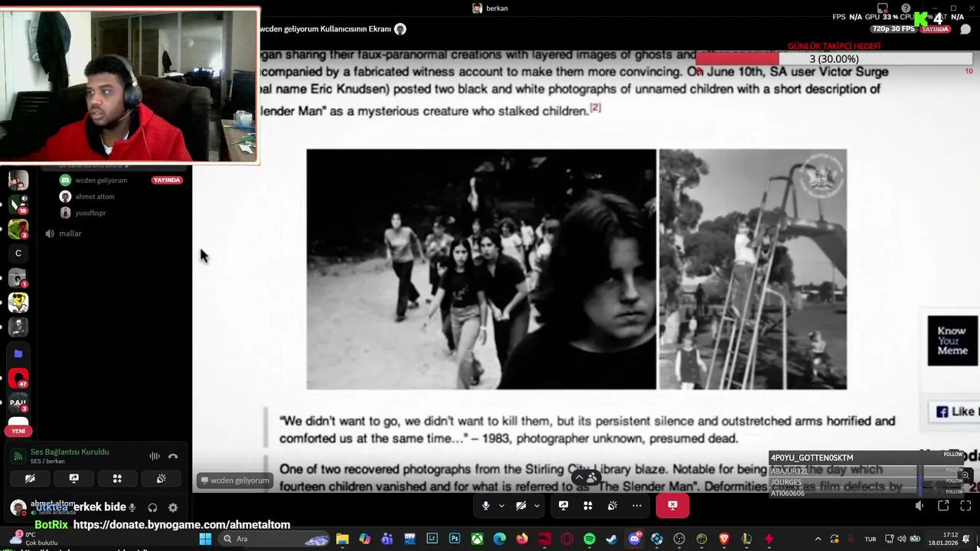The image size is (980, 551).
Task: Open server with 18 notification badge
Action: pyautogui.click(x=18, y=204)
